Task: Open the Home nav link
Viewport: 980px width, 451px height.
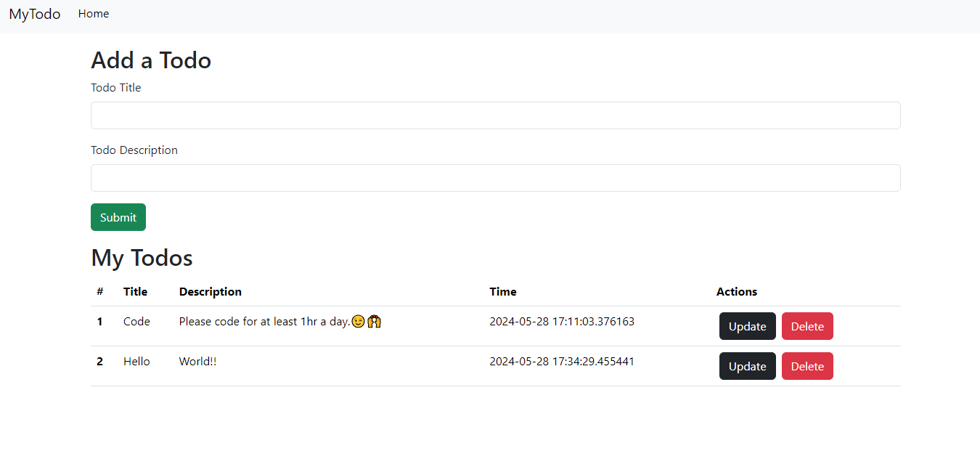Action: click(x=94, y=14)
